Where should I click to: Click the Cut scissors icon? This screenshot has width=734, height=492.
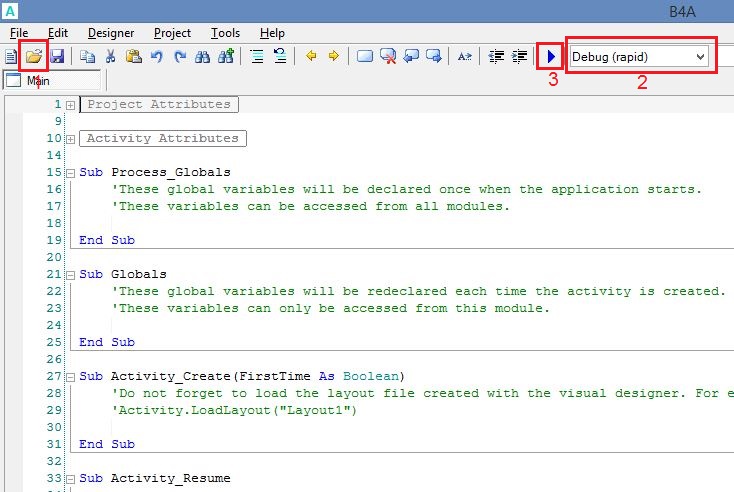pyautogui.click(x=111, y=57)
